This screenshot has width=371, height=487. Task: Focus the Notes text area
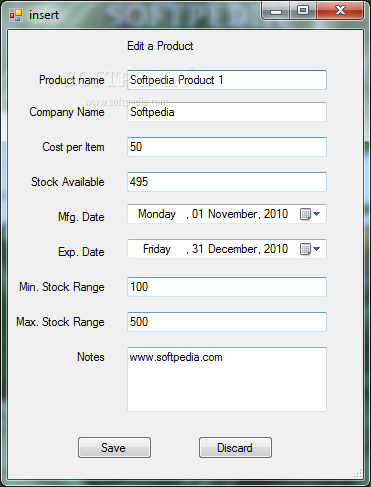pos(227,379)
